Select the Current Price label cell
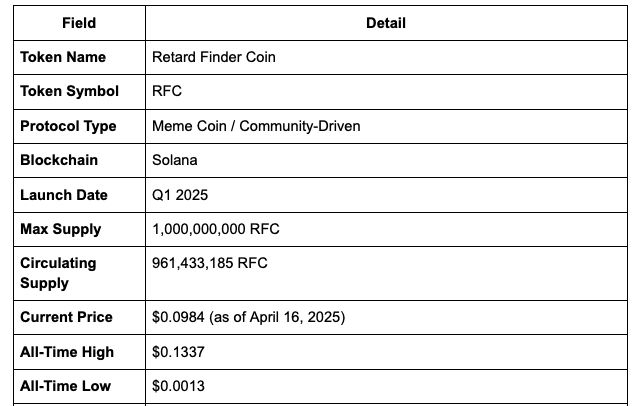 coord(79,317)
